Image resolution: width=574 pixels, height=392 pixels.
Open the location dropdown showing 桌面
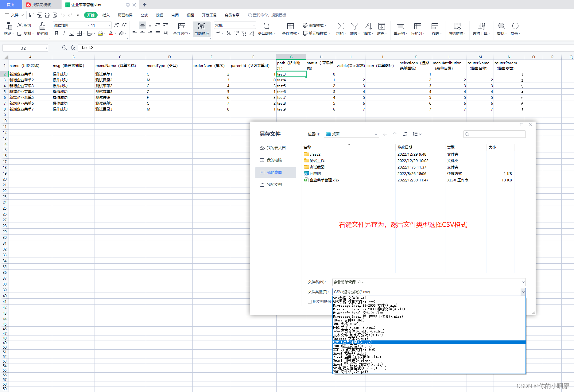(x=376, y=134)
